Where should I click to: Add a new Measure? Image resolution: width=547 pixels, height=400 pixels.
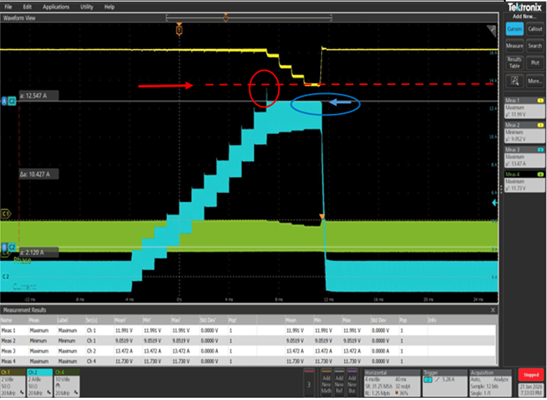[x=515, y=46]
